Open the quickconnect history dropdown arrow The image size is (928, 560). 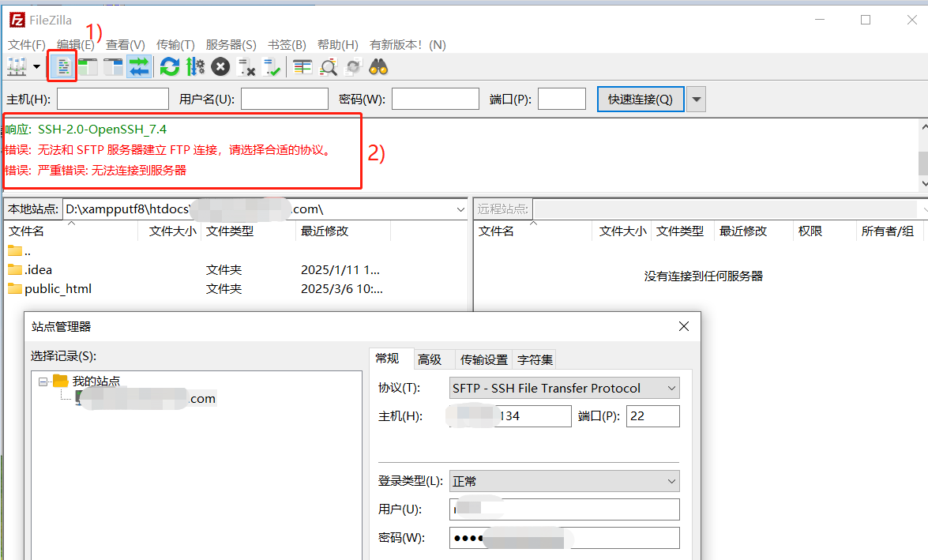point(697,99)
